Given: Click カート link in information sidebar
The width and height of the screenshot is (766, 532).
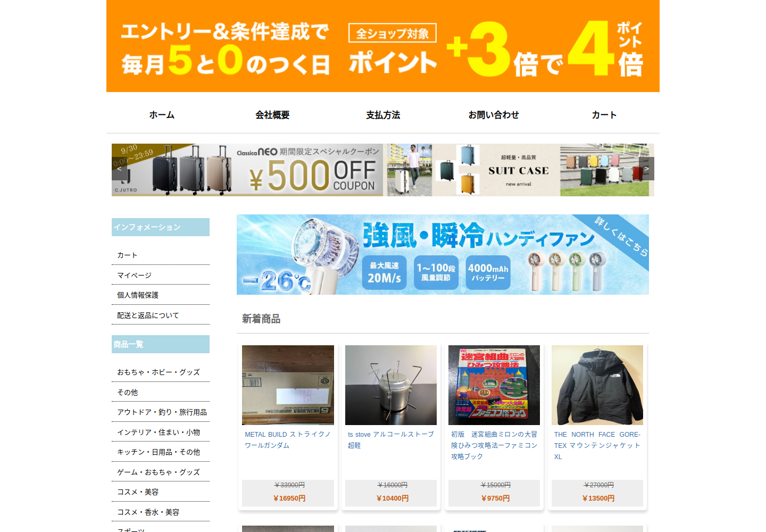Looking at the screenshot, I should pos(127,255).
